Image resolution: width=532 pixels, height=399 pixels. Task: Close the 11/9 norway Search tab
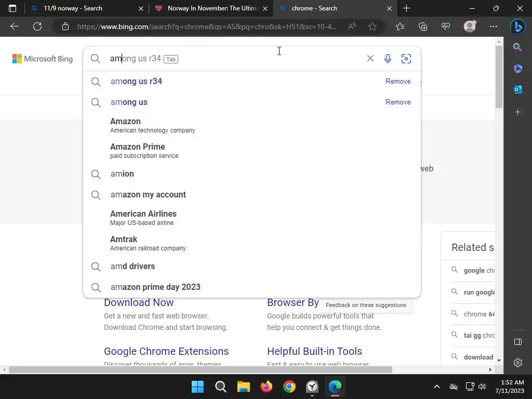click(x=141, y=8)
